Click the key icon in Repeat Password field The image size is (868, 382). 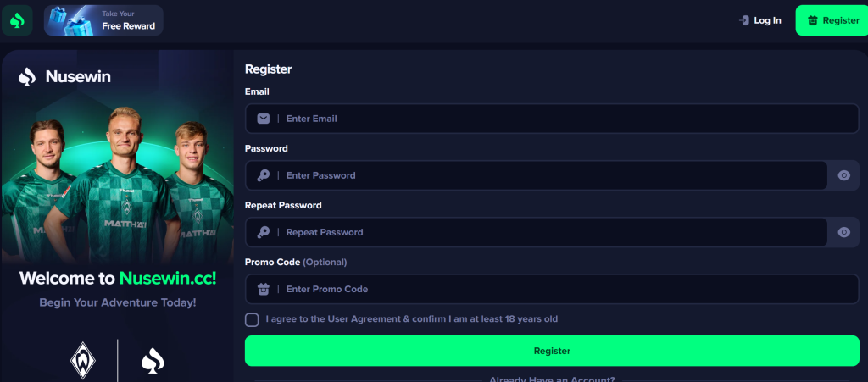(x=264, y=232)
